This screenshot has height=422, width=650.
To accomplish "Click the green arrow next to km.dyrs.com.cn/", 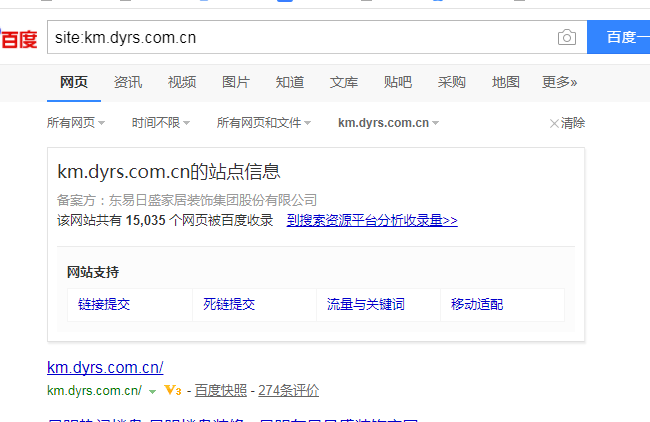I will pyautogui.click(x=152, y=391).
